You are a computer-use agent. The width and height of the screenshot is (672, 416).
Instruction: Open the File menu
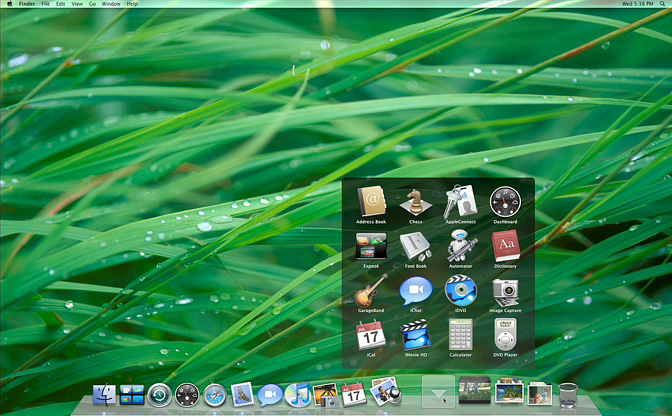pos(45,4)
